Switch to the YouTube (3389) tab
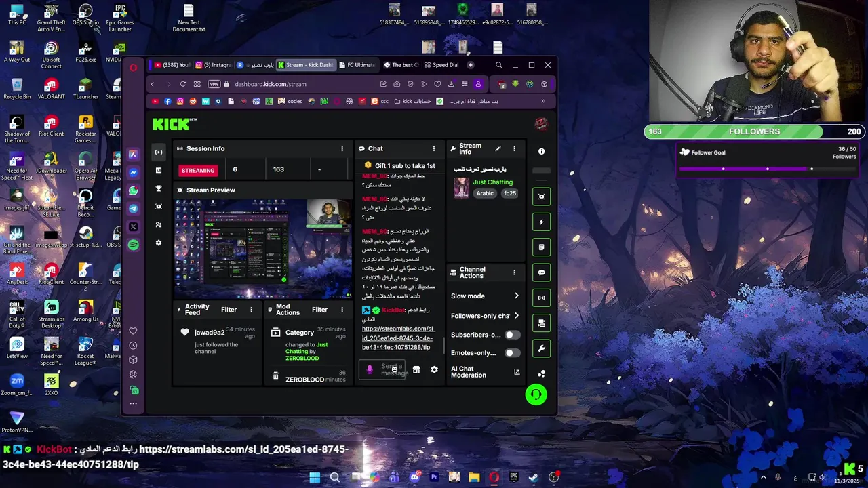Screen dimensions: 868x488 (171, 65)
